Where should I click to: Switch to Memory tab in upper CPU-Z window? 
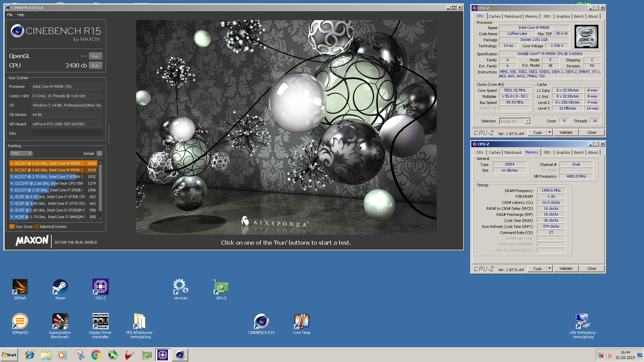pos(532,16)
